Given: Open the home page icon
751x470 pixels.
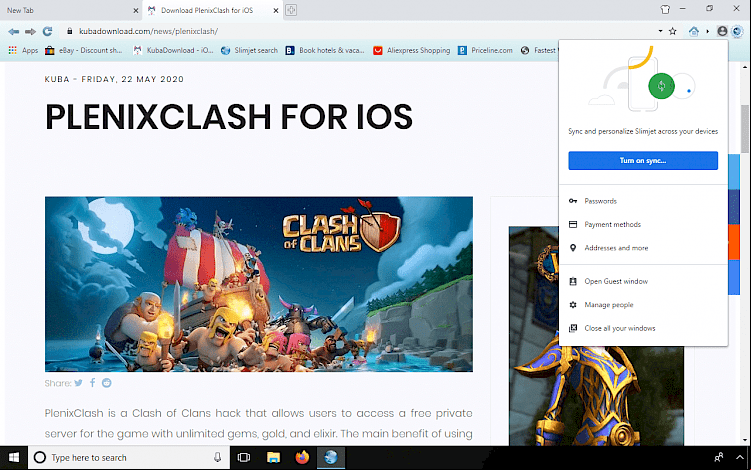Looking at the screenshot, I should pos(694,31).
